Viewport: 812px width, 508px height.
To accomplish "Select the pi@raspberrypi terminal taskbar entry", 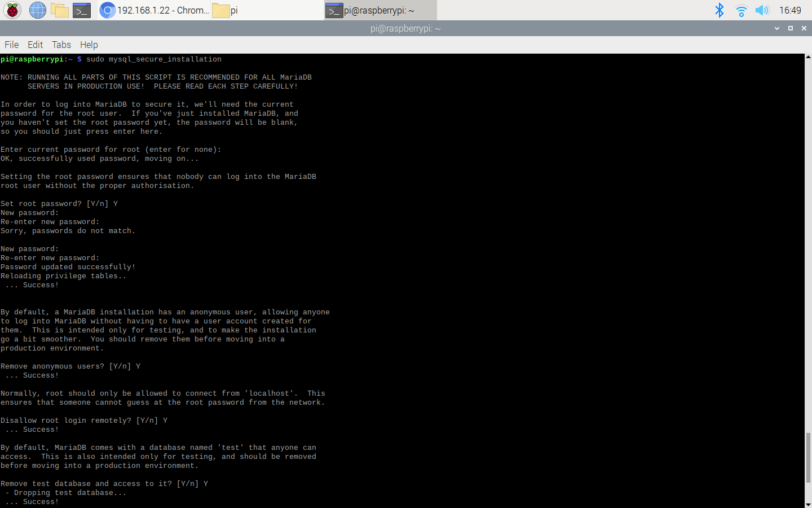I will pyautogui.click(x=380, y=10).
